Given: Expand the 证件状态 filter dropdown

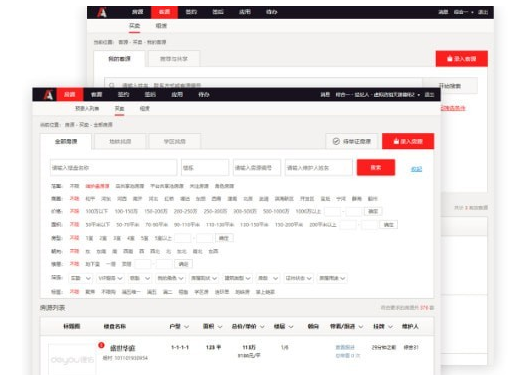Looking at the screenshot, I should (x=298, y=278).
